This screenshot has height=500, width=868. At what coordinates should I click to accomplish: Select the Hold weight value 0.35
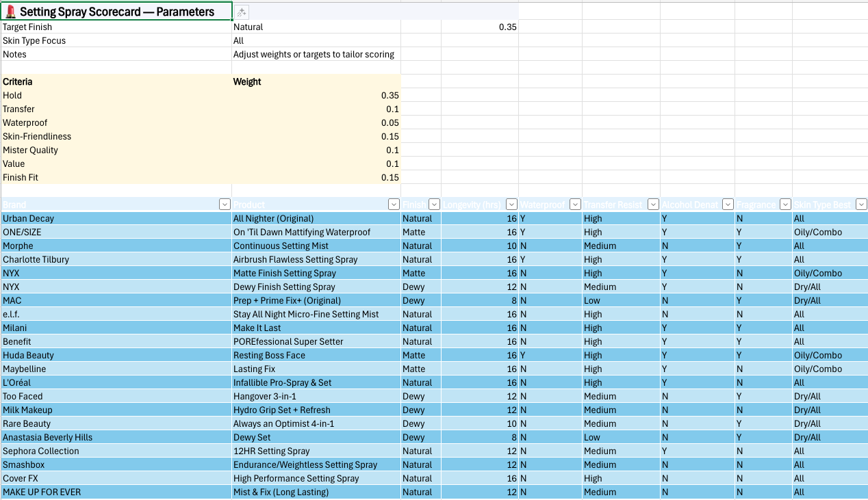[x=316, y=95]
